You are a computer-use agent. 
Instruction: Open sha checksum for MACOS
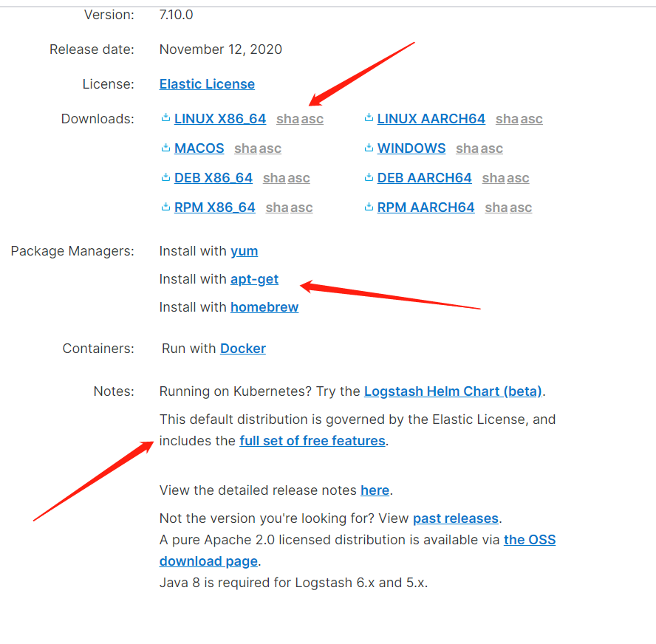[245, 148]
